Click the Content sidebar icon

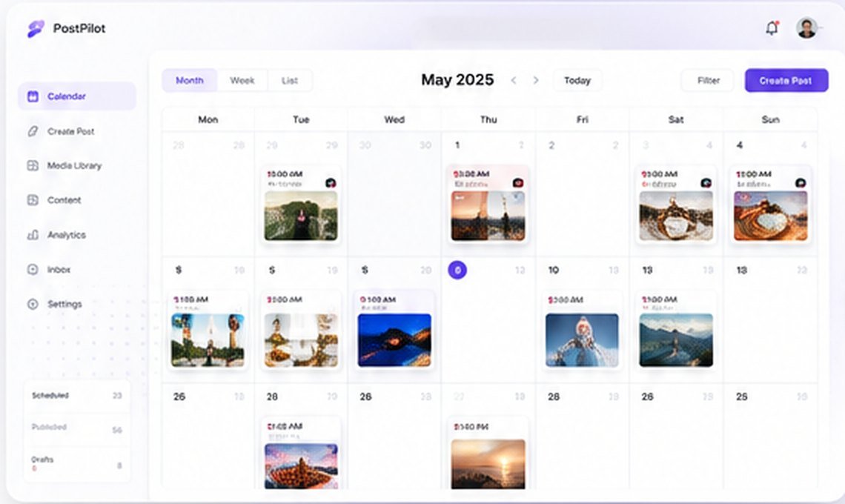[33, 200]
